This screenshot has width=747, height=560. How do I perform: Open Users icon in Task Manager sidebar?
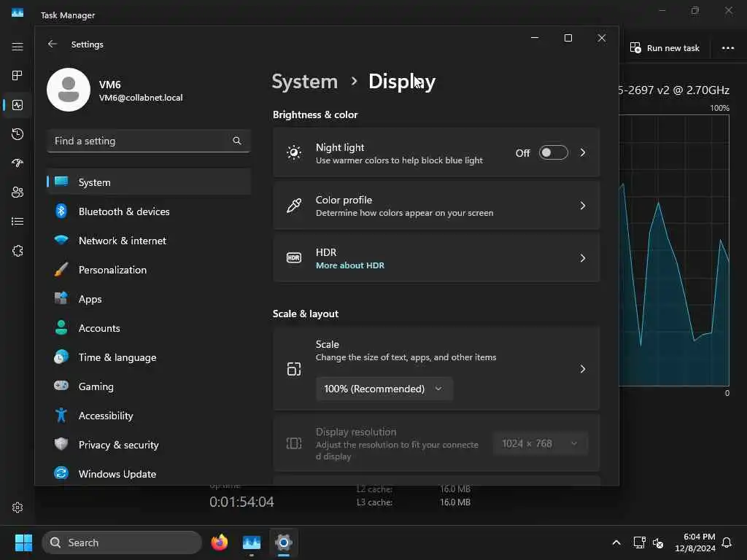coord(18,192)
